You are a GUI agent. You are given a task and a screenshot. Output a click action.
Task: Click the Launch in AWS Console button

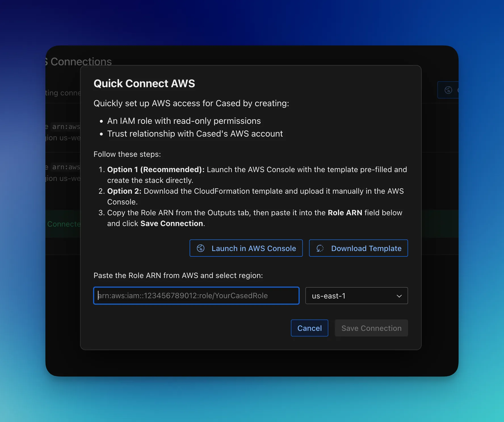click(x=246, y=248)
